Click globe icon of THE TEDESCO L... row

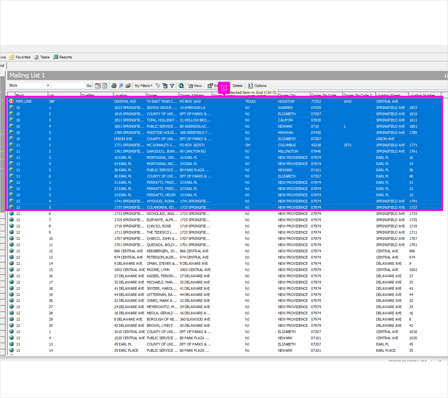point(11,232)
